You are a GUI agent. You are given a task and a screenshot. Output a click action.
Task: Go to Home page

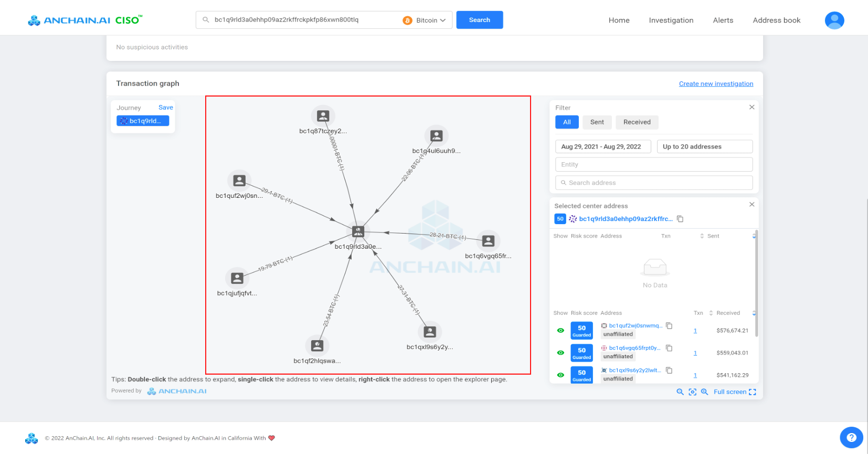[619, 20]
